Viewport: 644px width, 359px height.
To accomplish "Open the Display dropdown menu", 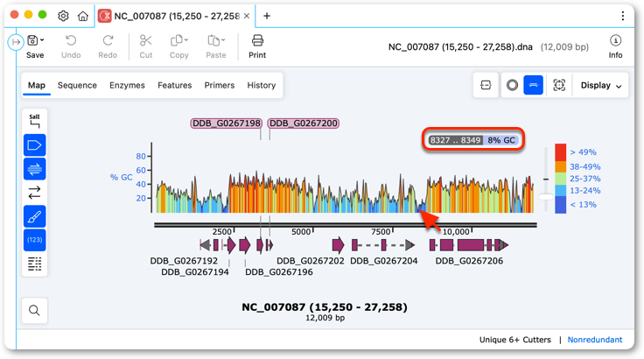I will pos(601,85).
